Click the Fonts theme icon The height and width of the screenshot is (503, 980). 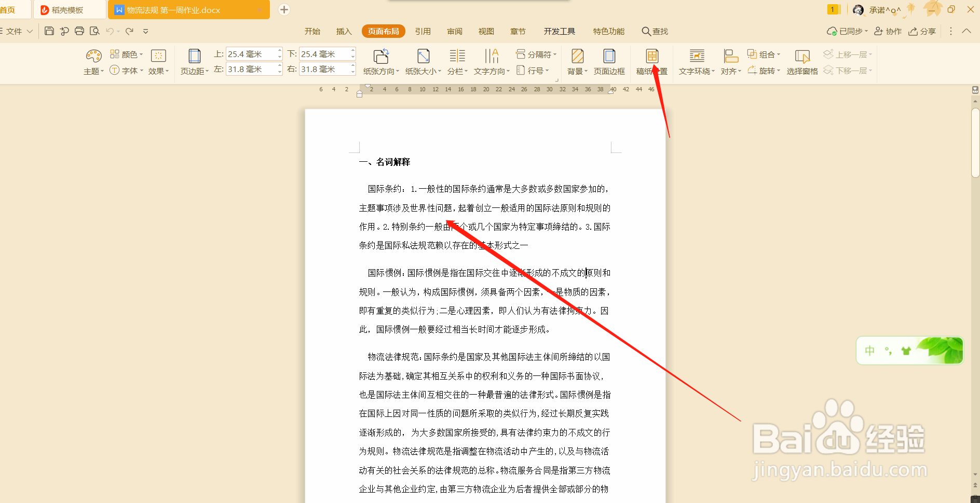coord(114,71)
